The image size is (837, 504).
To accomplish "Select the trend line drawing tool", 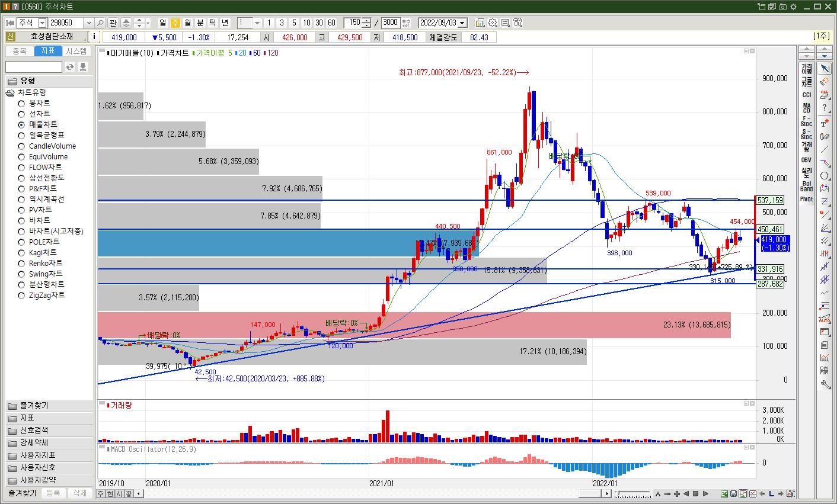I will coord(825,149).
